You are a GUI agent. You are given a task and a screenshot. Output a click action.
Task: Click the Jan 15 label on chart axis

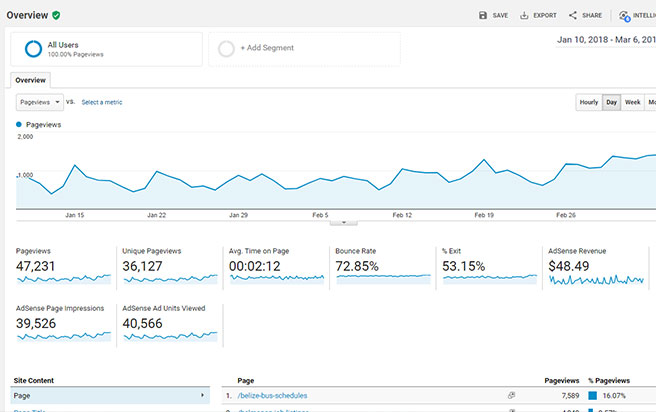coord(74,215)
